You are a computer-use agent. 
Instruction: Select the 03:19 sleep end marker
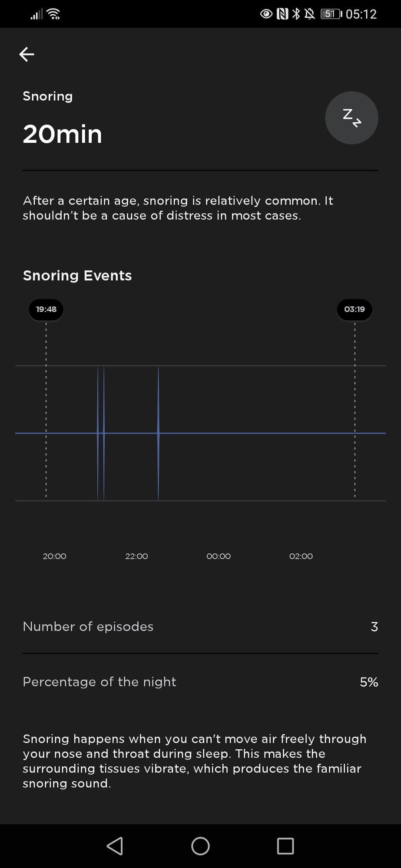[x=355, y=309]
